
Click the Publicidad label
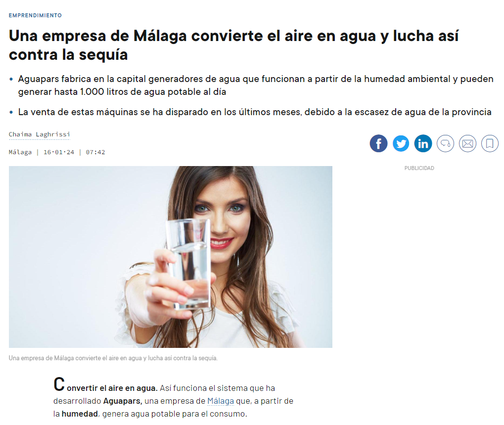(419, 168)
